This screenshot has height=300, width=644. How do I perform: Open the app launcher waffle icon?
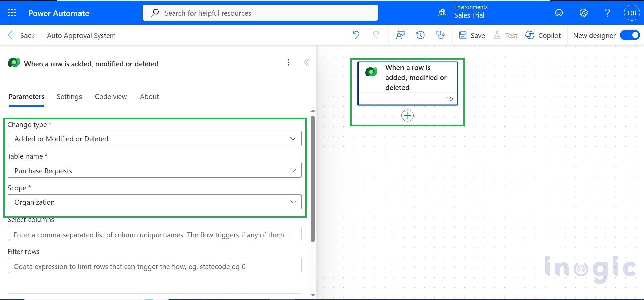[x=12, y=13]
